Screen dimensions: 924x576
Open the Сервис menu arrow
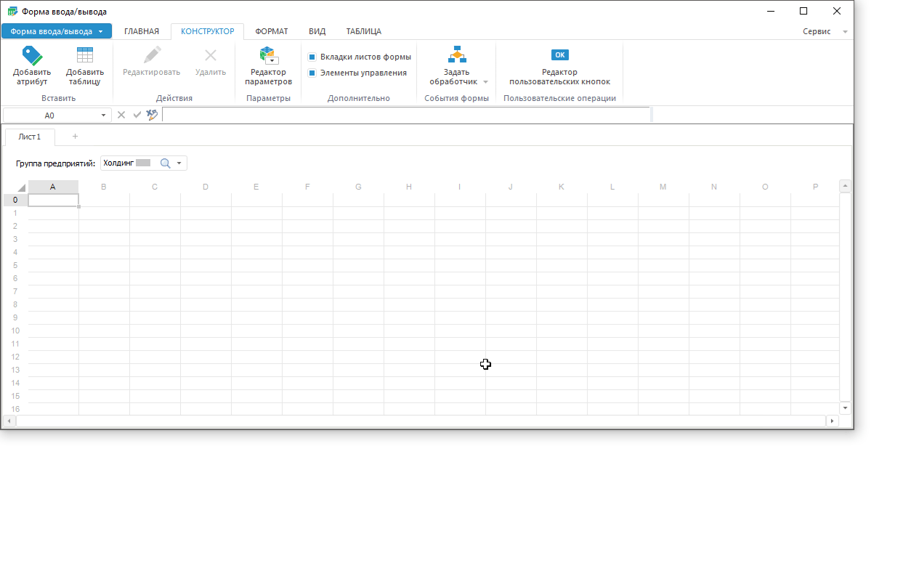[x=845, y=32]
